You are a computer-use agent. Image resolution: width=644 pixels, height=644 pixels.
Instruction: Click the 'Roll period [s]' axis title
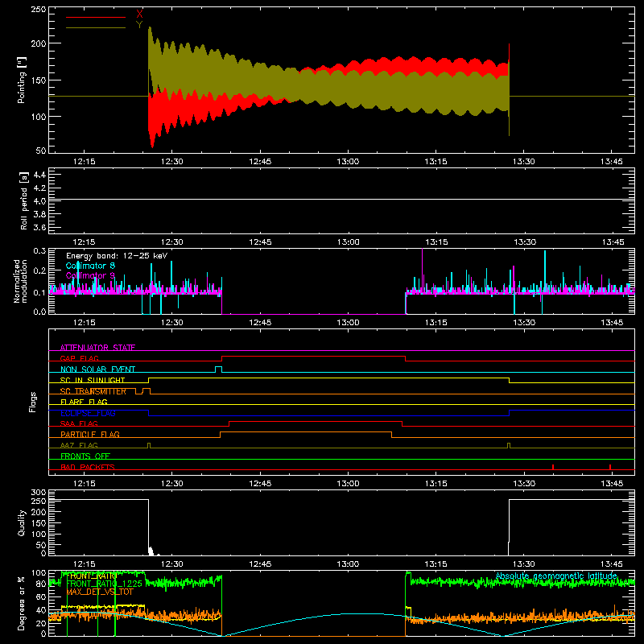coord(24,200)
